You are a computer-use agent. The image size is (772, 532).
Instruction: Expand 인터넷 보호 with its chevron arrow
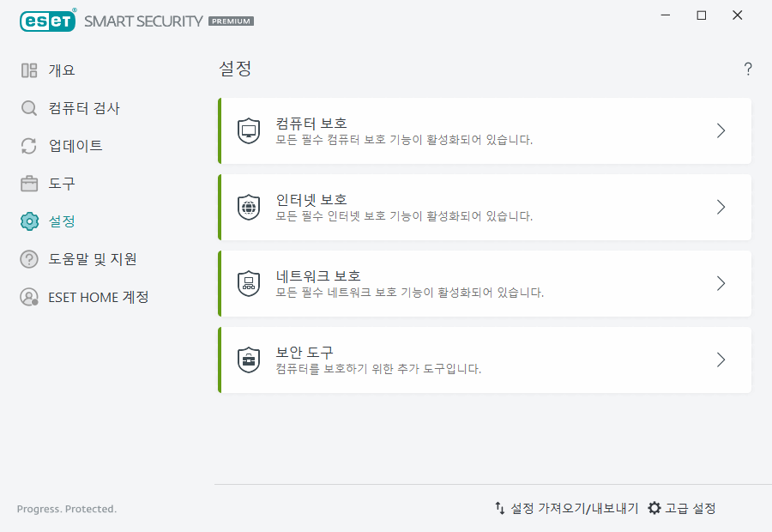721,207
